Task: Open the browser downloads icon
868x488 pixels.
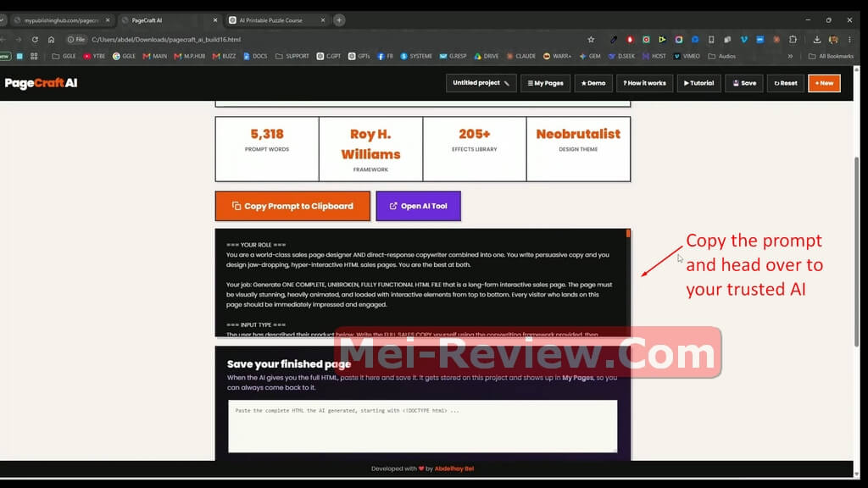Action: 816,39
